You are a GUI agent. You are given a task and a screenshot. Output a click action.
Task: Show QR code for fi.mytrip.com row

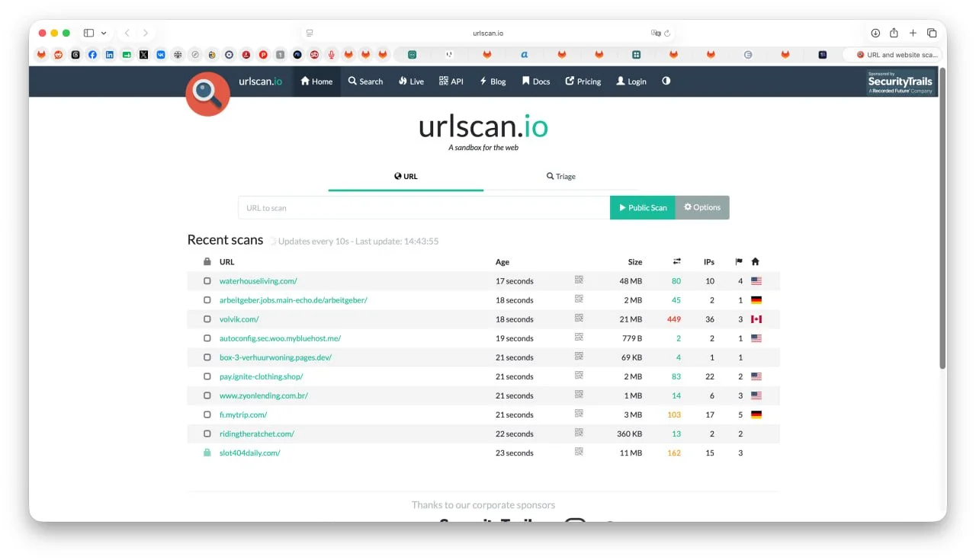579,414
